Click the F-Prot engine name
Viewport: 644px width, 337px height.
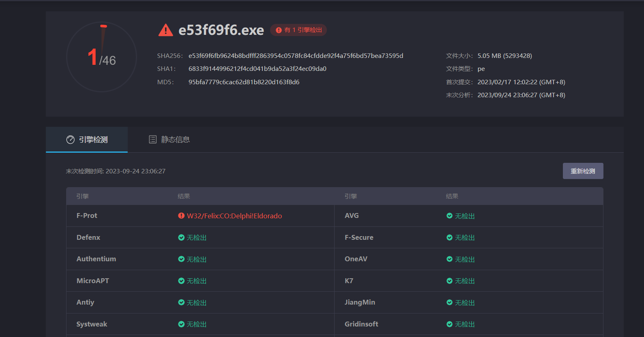pyautogui.click(x=87, y=215)
